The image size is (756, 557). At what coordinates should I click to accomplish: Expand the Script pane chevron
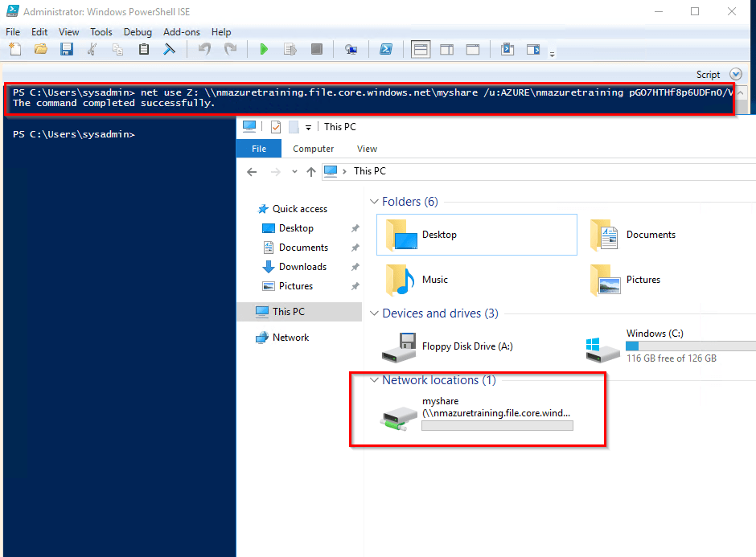[x=735, y=74]
